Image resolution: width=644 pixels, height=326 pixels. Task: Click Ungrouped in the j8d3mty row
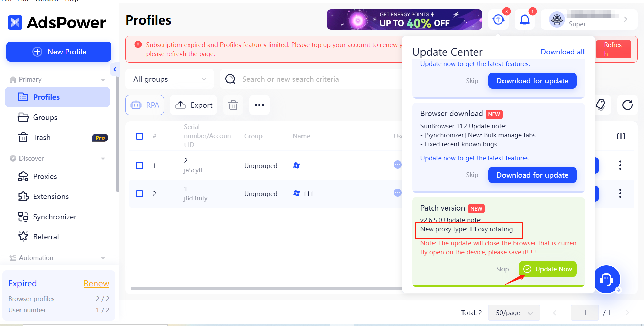click(x=261, y=194)
